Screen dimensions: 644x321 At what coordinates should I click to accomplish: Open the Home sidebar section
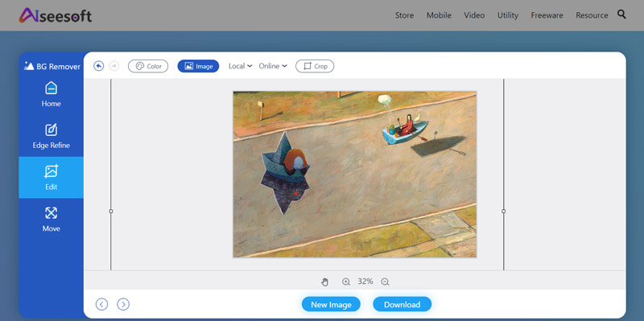[51, 94]
